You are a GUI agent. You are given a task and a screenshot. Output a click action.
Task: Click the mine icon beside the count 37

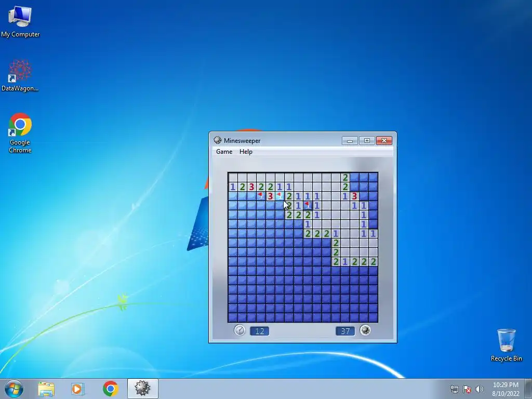[x=365, y=330]
